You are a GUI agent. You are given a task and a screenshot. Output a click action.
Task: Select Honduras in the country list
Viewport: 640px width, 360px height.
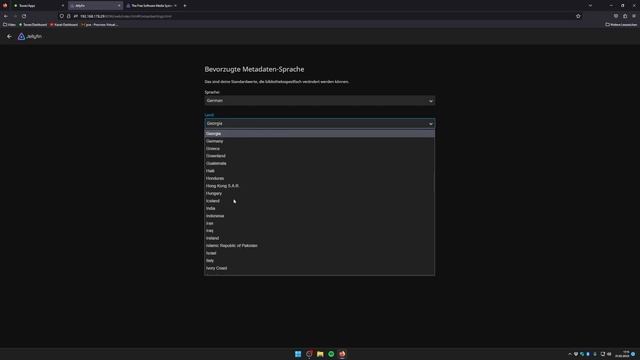pyautogui.click(x=320, y=178)
